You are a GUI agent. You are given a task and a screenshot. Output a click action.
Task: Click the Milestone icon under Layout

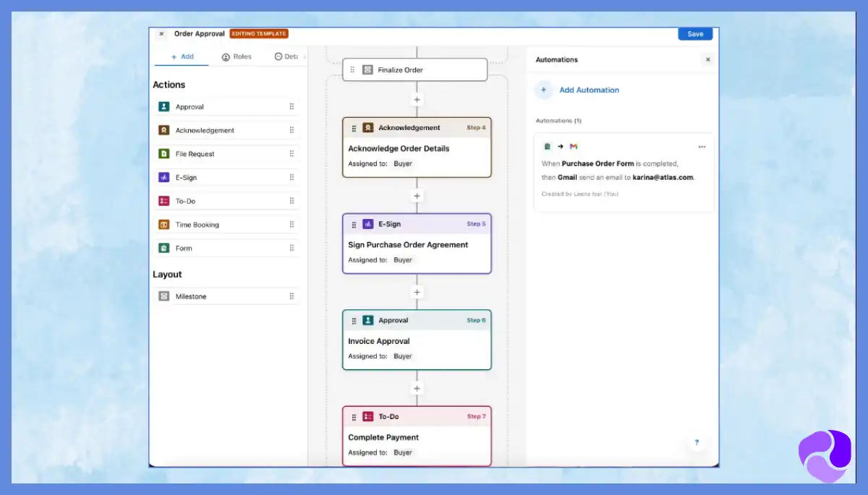tap(163, 296)
